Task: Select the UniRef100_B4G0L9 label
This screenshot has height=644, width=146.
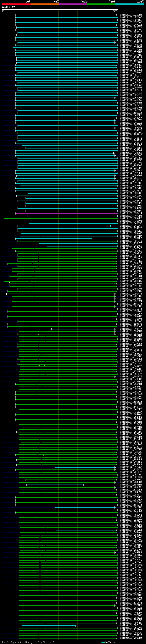Action: tap(131, 115)
